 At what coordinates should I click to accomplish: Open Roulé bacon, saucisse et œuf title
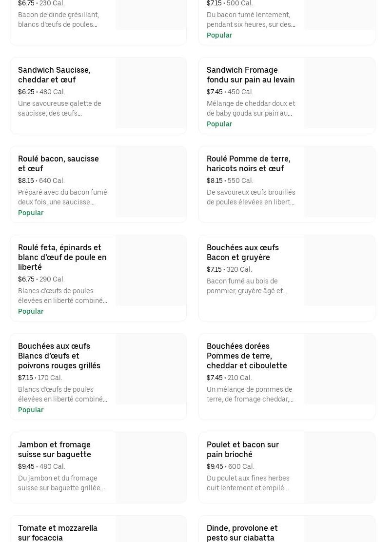(59, 163)
